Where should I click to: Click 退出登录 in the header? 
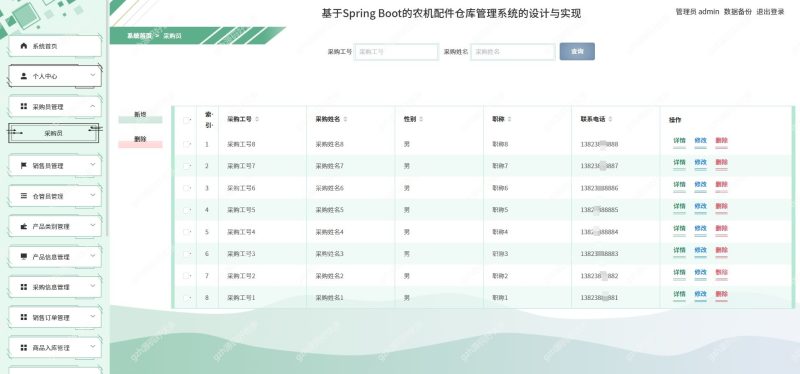[770, 12]
